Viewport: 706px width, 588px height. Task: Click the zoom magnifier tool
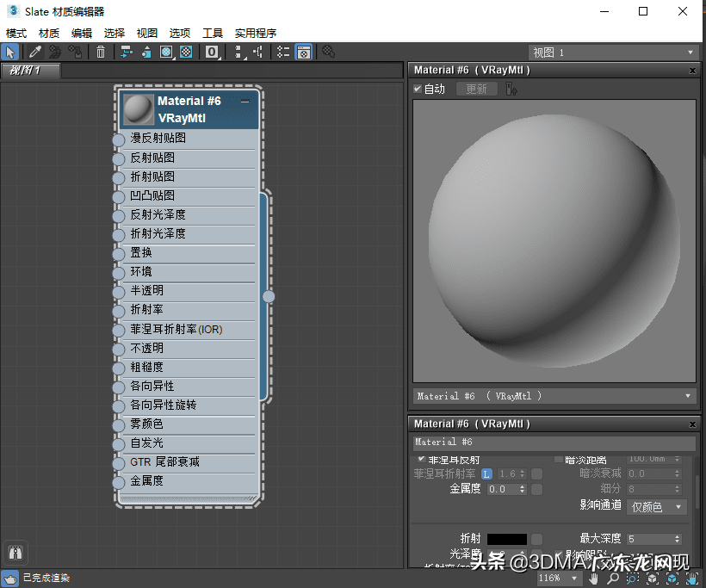[x=614, y=579]
